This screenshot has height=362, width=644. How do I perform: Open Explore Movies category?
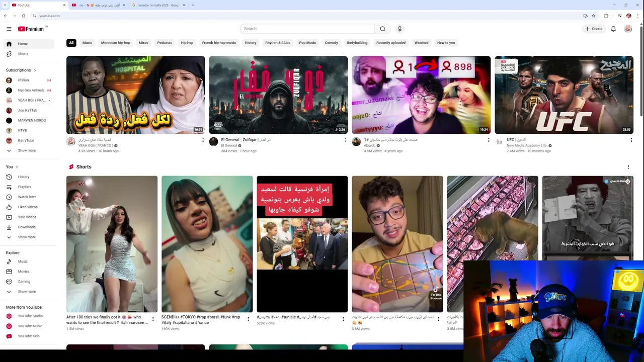[28, 271]
